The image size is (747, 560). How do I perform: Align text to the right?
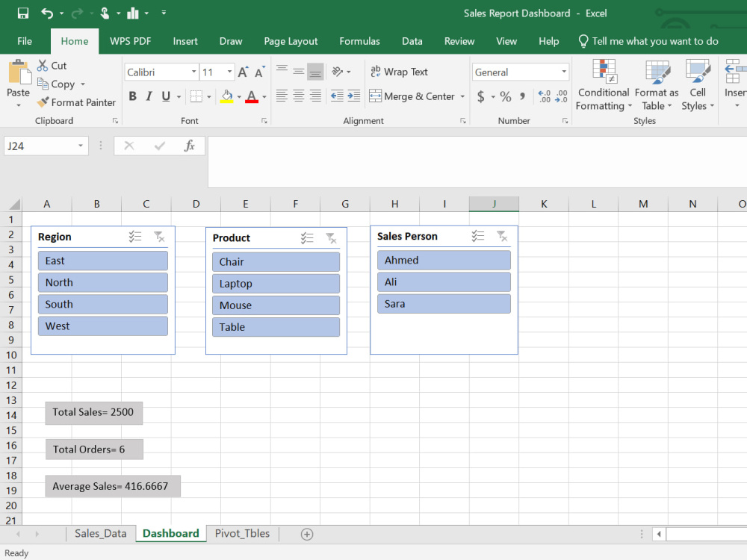[x=315, y=96]
